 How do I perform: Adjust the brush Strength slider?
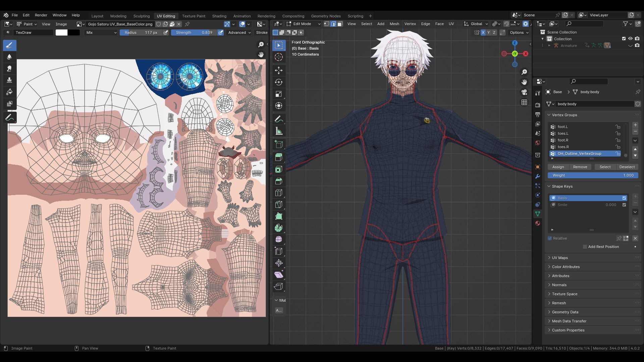pyautogui.click(x=194, y=33)
